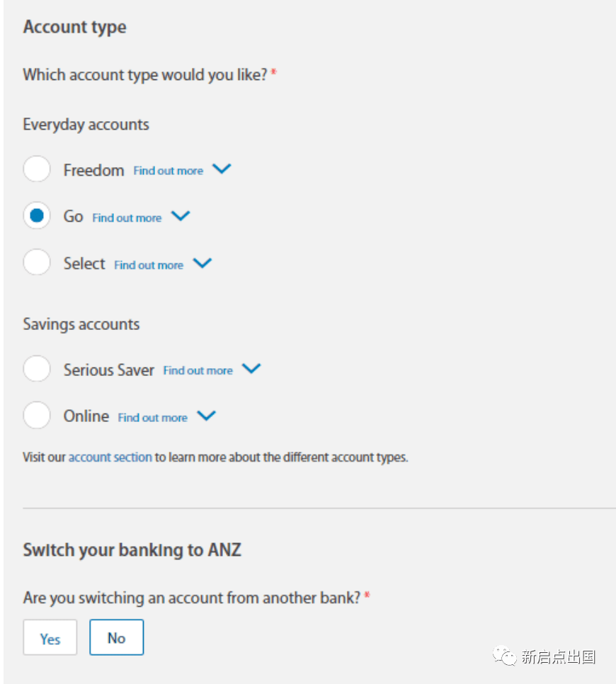The height and width of the screenshot is (684, 616).
Task: Open the account section link
Action: pyautogui.click(x=110, y=457)
